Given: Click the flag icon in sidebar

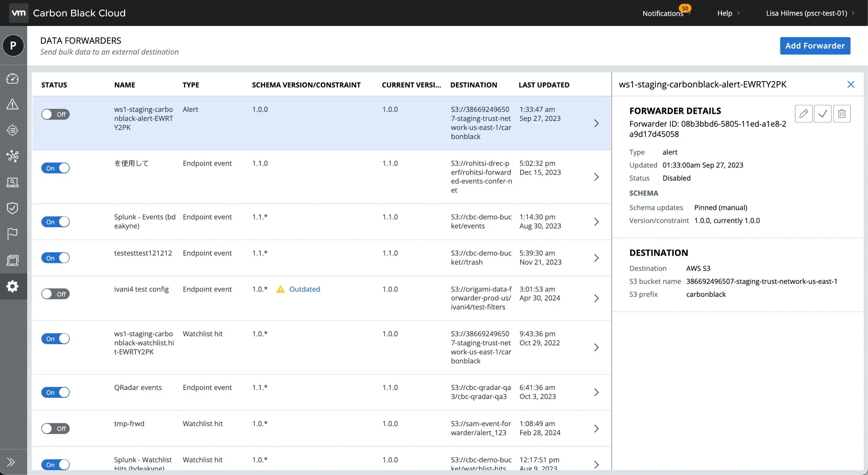Looking at the screenshot, I should (12, 234).
